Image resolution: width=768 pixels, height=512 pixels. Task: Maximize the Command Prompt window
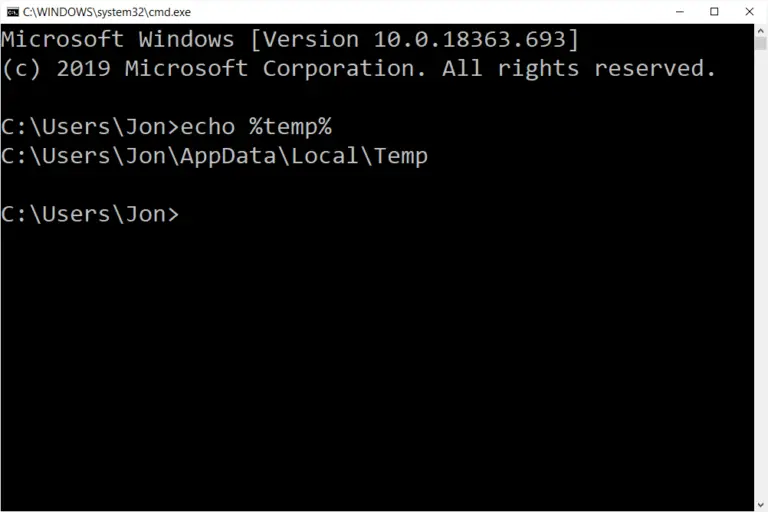point(714,12)
